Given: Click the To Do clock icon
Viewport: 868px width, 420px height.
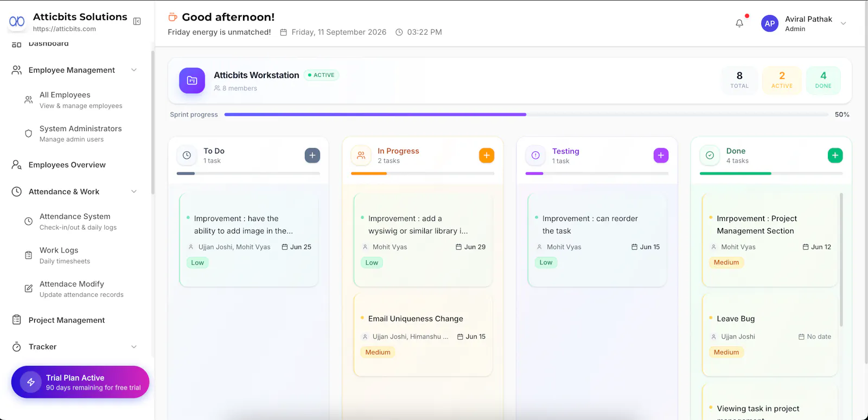Looking at the screenshot, I should tap(187, 156).
